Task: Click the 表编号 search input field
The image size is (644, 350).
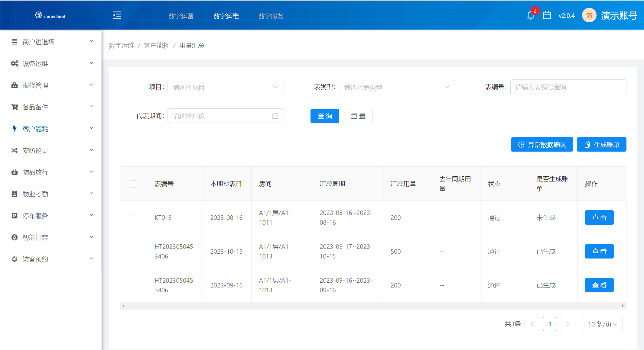Action: coord(568,87)
